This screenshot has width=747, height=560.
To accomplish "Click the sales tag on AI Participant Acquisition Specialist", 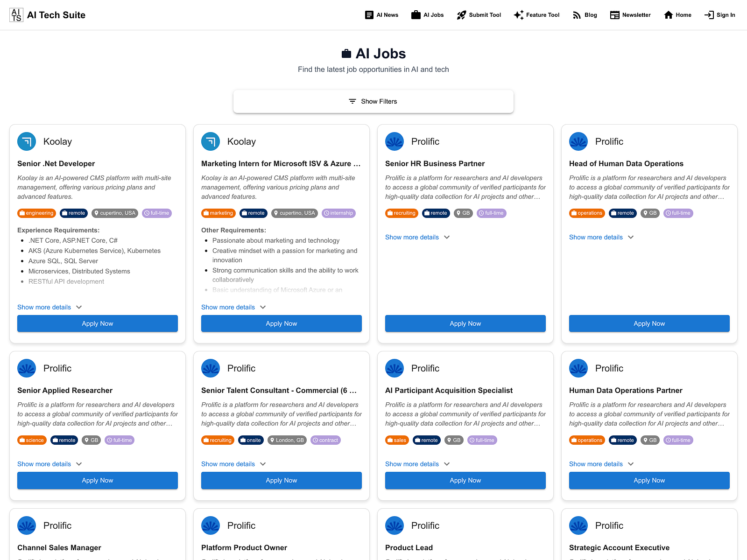I will tap(397, 440).
